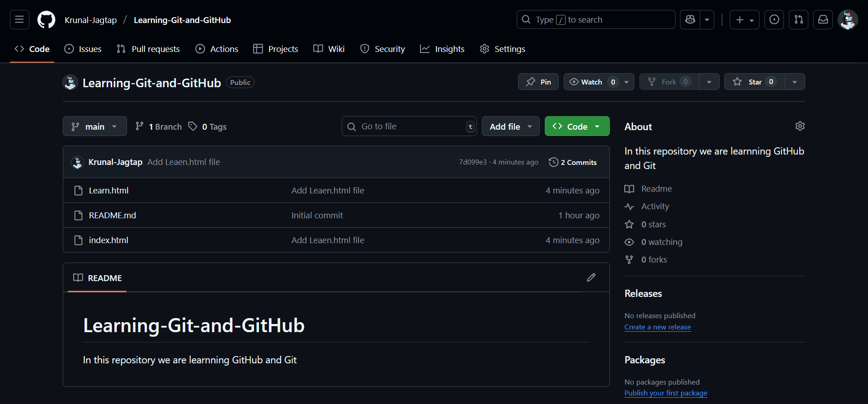This screenshot has width=868, height=404.
Task: Edit README with the pencil icon
Action: (591, 277)
